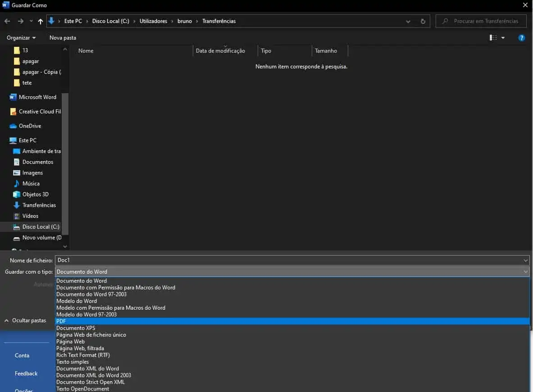This screenshot has height=392, width=533.
Task: Open more view options arrow
Action: 503,38
